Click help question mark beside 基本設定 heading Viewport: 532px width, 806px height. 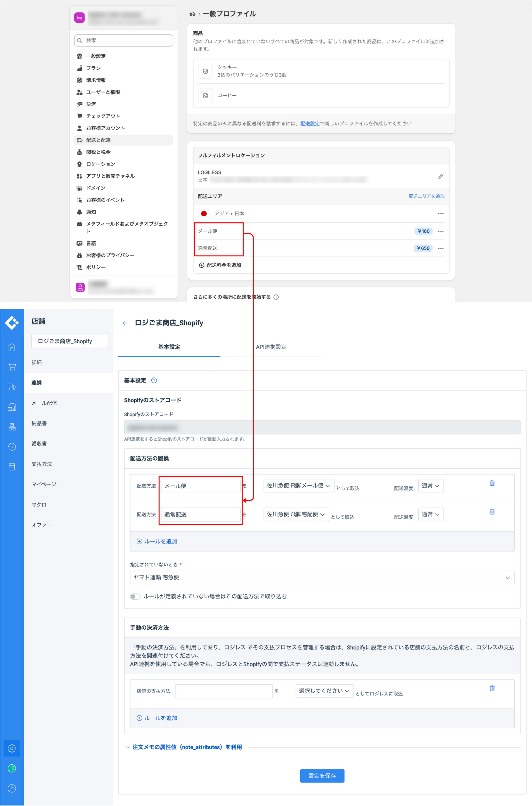click(x=154, y=380)
